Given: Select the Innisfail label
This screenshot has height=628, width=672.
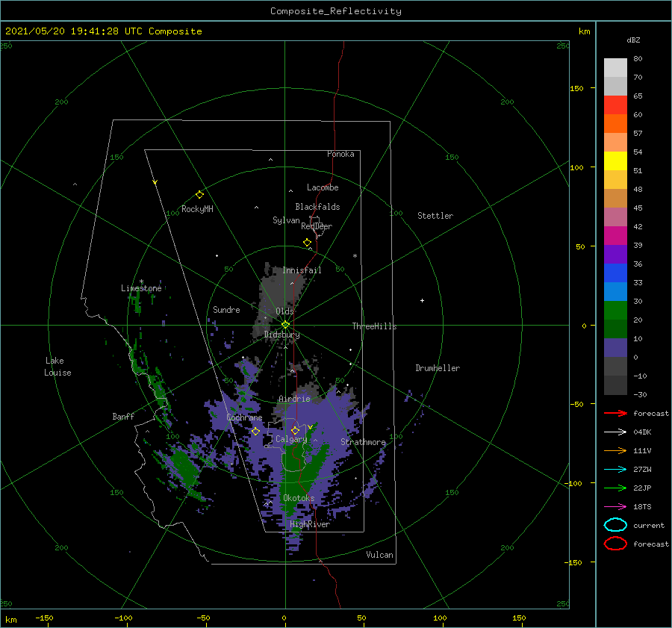Looking at the screenshot, I should tap(302, 270).
